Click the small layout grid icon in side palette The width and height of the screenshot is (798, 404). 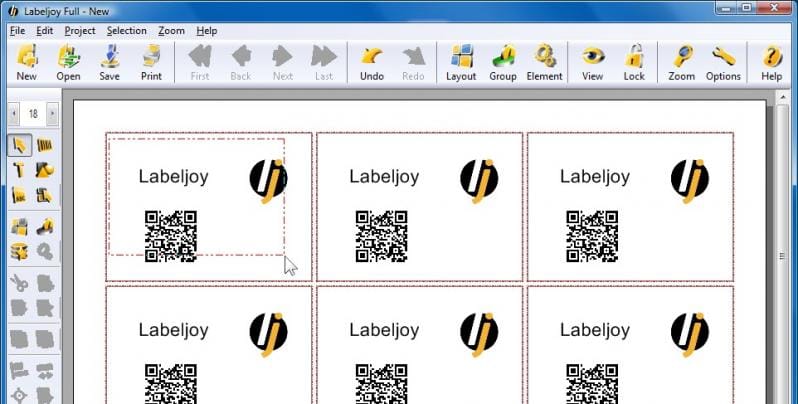(x=19, y=226)
